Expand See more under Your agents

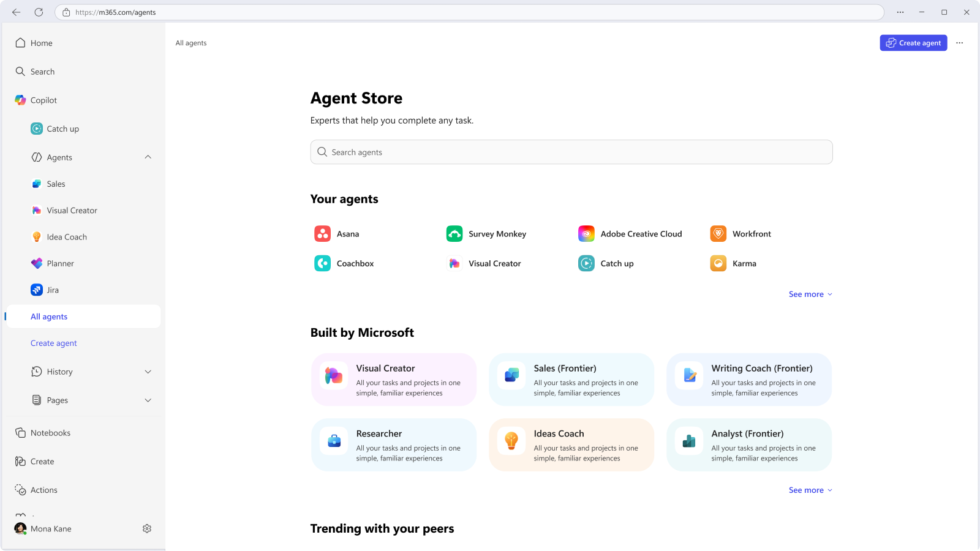point(810,294)
